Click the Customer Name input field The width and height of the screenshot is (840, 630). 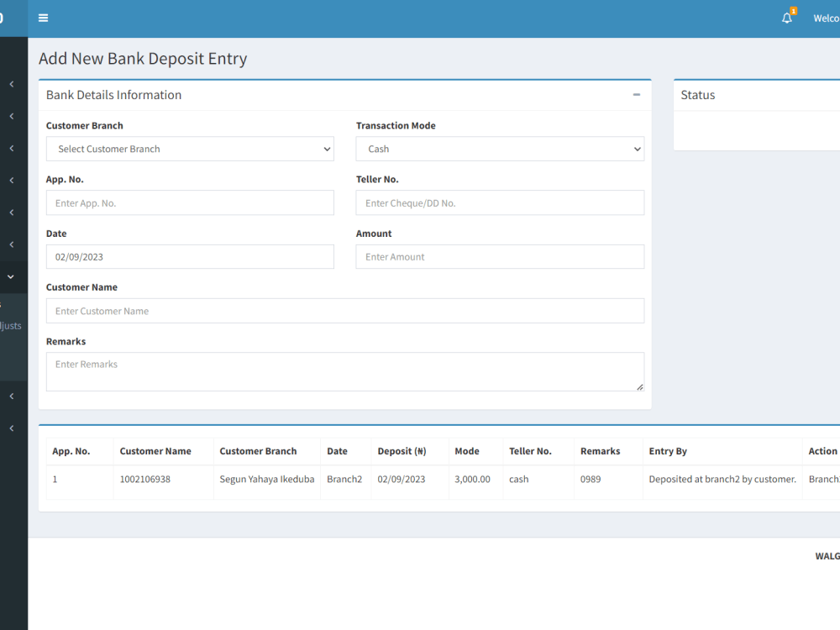coord(345,312)
